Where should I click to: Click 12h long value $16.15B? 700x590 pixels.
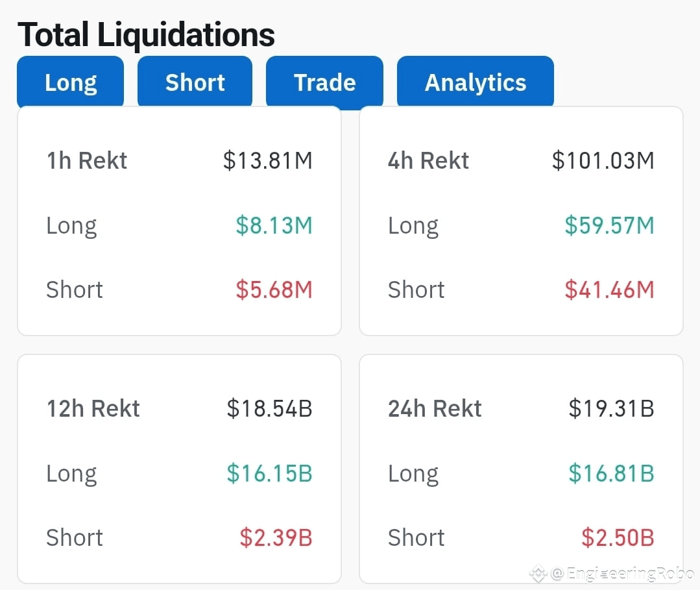[x=270, y=473]
